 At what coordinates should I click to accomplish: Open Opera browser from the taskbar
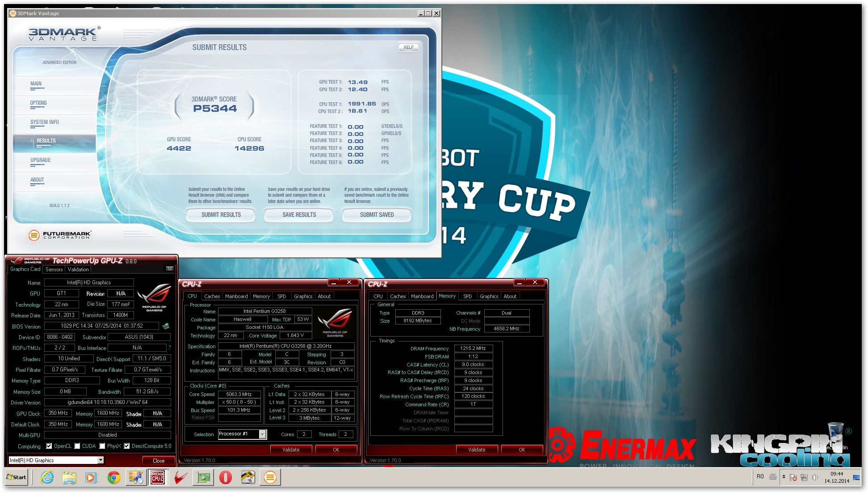[x=226, y=477]
